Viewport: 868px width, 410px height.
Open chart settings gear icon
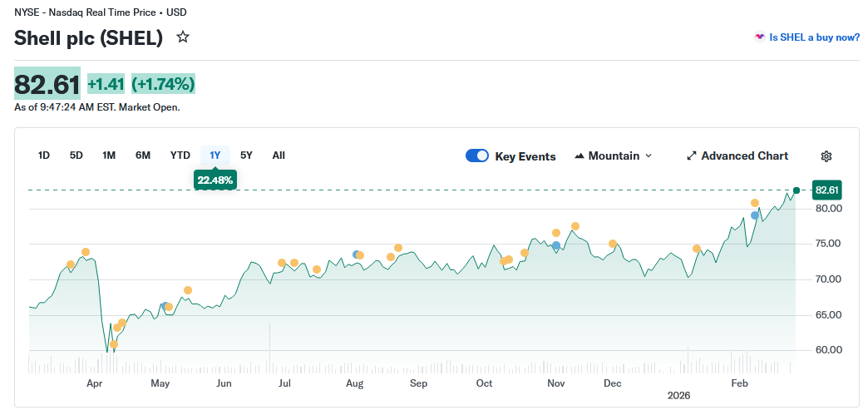826,156
